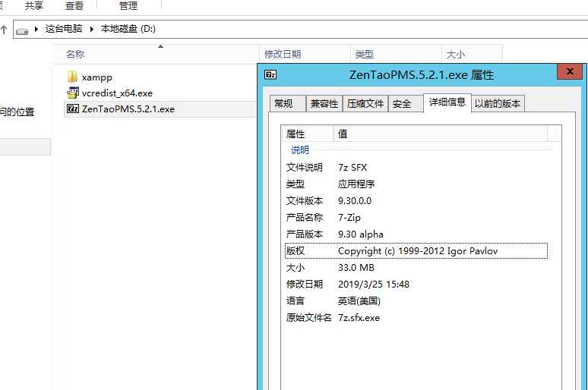Click the 产品版本 property label

click(305, 234)
